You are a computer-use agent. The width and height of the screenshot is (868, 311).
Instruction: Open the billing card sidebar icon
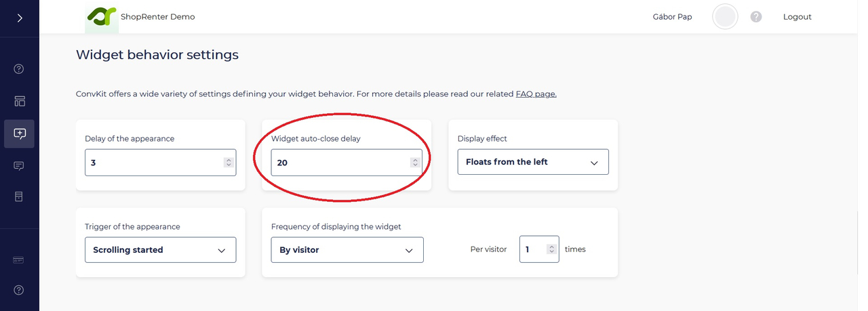19,260
